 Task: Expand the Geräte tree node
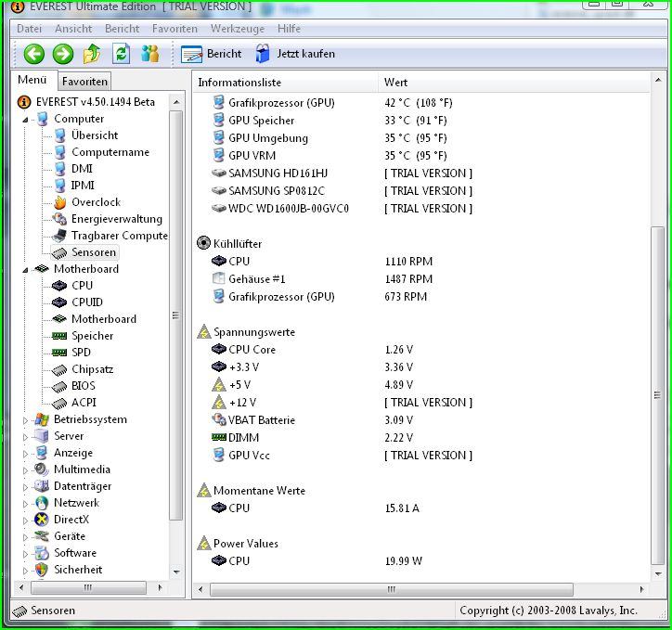(x=25, y=537)
